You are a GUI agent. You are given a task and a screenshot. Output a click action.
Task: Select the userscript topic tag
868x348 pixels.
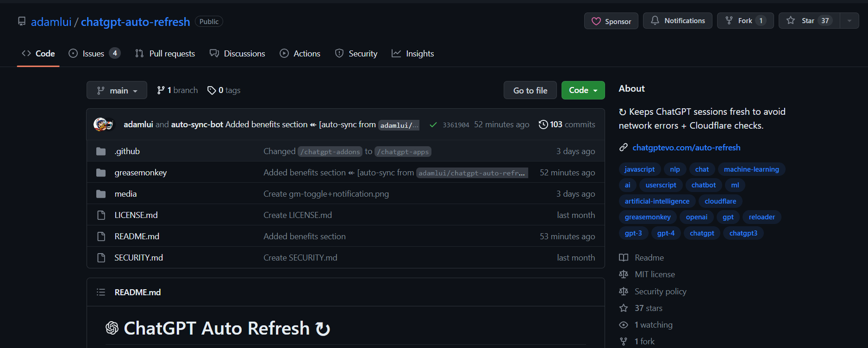point(661,185)
